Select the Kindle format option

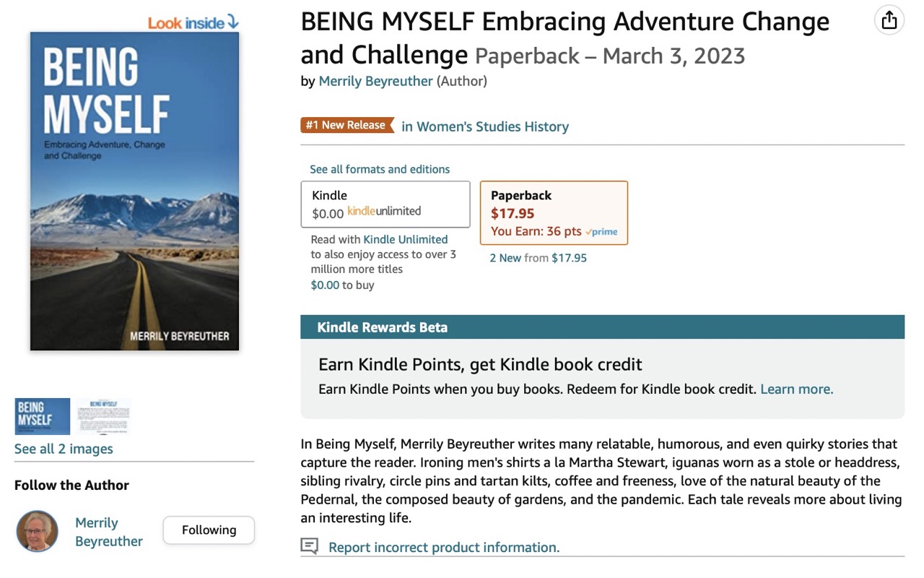385,204
